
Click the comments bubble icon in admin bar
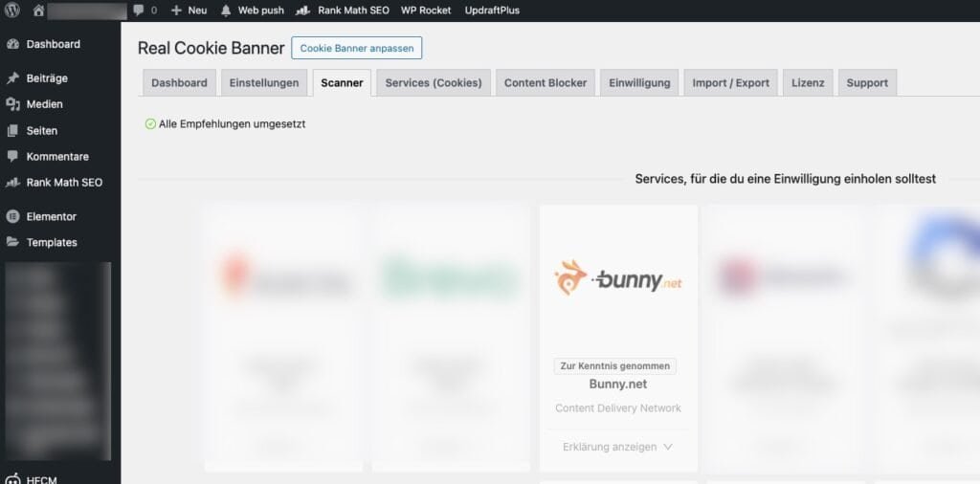pyautogui.click(x=139, y=11)
